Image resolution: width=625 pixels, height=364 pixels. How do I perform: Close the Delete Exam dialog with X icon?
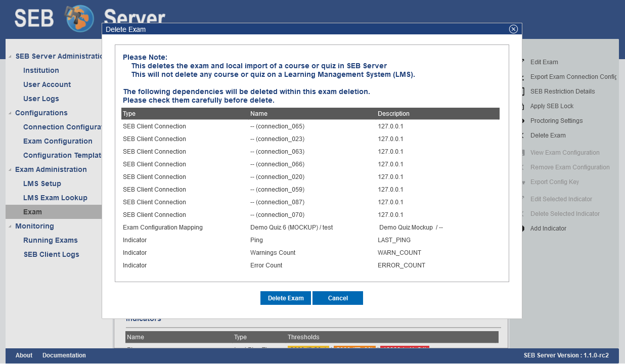513,29
